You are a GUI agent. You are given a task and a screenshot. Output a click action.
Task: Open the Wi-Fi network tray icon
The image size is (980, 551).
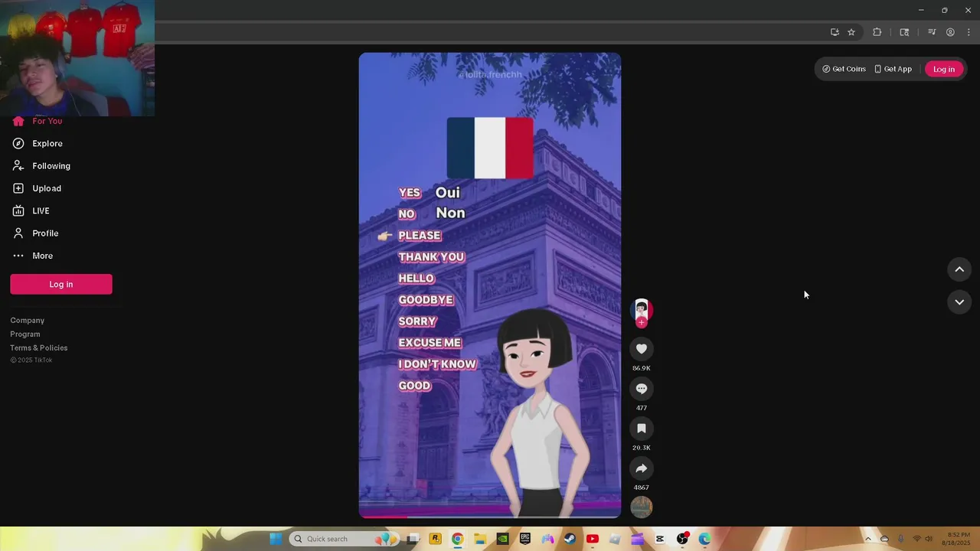pos(916,539)
